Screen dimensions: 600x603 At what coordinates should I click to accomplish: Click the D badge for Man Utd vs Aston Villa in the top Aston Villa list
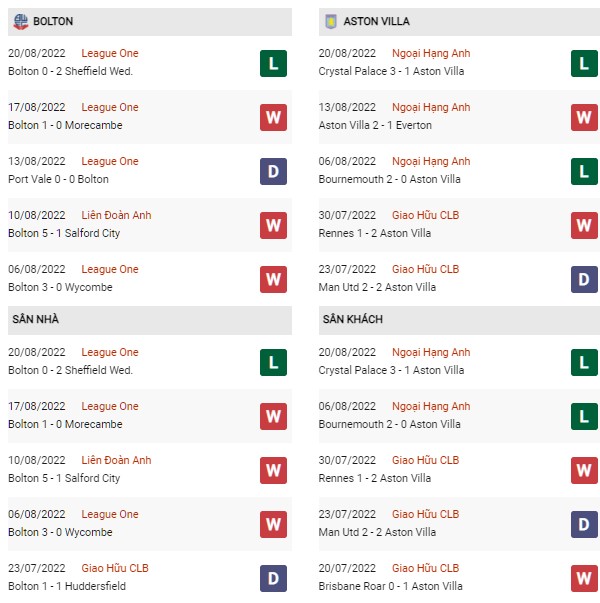(x=584, y=280)
